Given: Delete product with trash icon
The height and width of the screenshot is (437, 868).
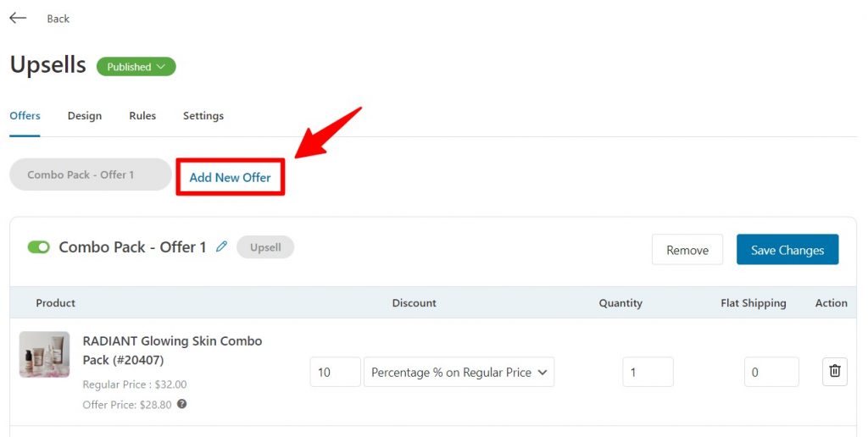Looking at the screenshot, I should (x=835, y=371).
